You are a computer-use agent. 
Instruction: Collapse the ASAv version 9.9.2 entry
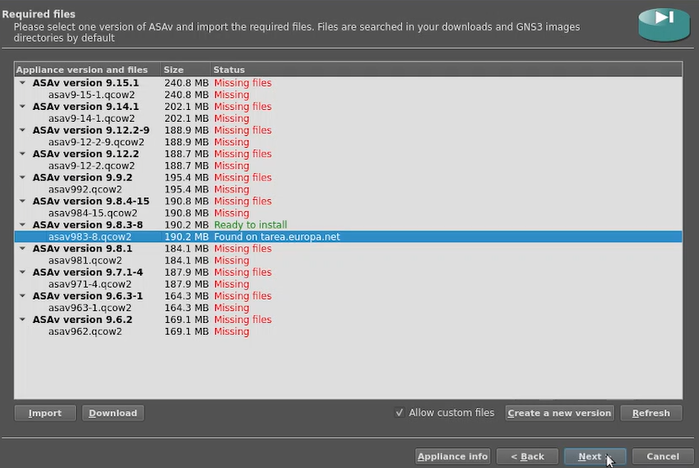point(22,177)
